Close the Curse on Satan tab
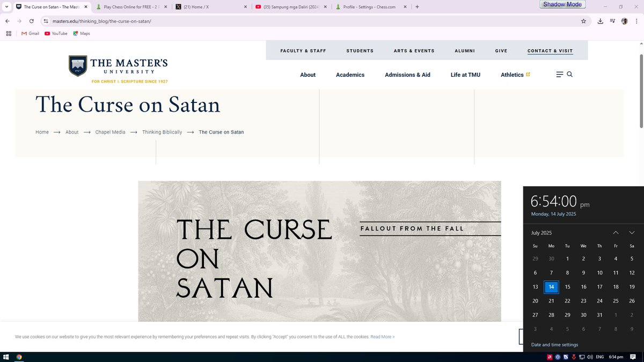This screenshot has width=644, height=362. pos(85,7)
